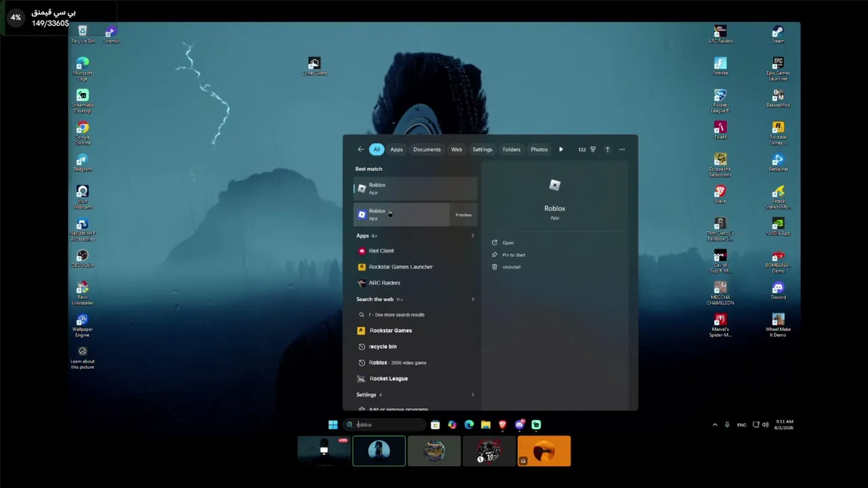Launch Tom Clancy's Rainbow Six desktop shortcut
Viewport: 868px width, 488px height.
(x=720, y=230)
